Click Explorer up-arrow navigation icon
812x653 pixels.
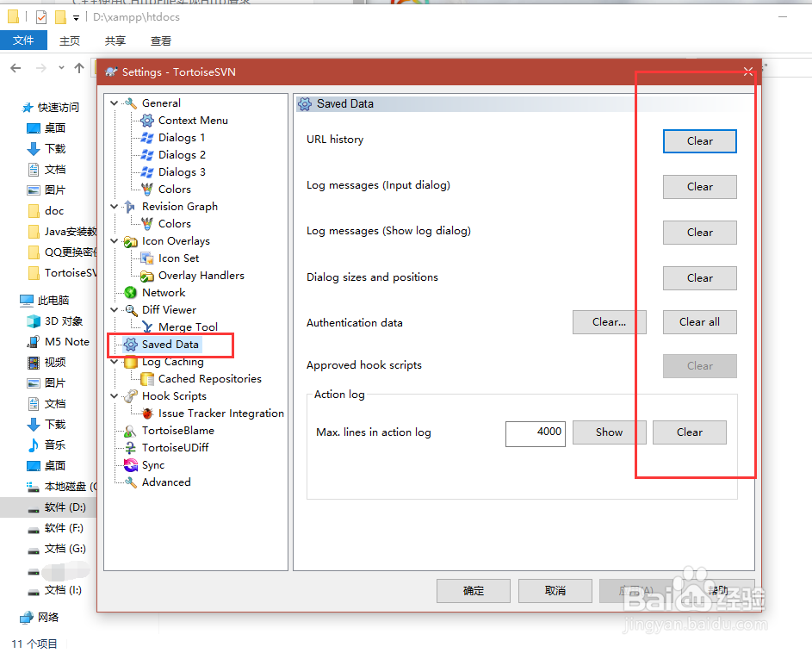click(79, 68)
